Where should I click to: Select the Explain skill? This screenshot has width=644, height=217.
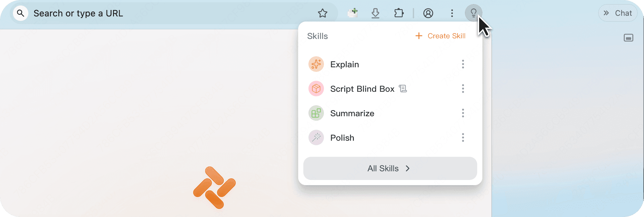click(x=344, y=64)
